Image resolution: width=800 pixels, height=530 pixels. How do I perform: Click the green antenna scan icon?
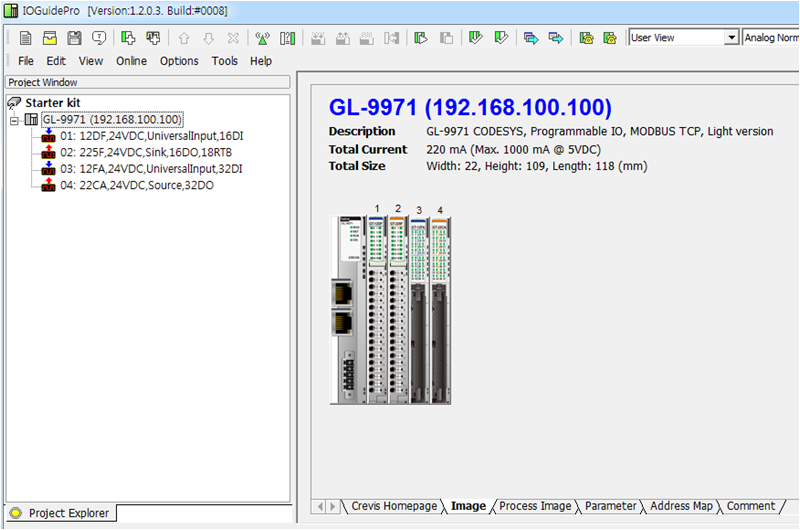pos(262,38)
